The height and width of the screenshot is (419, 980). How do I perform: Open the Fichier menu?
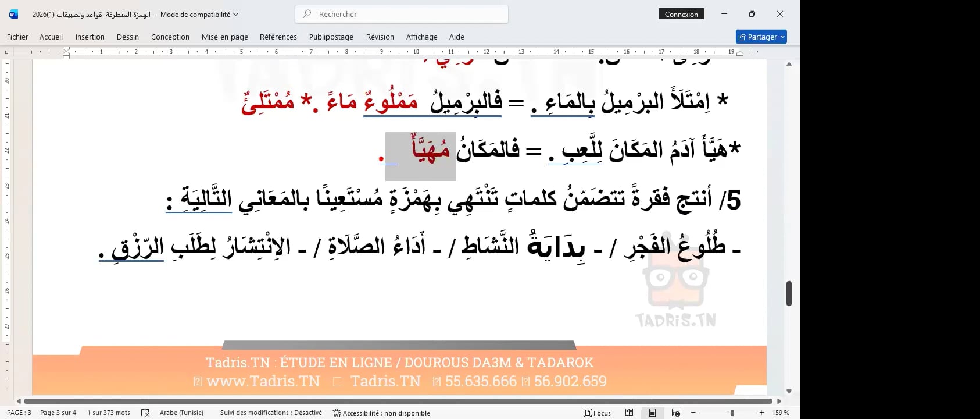(17, 37)
